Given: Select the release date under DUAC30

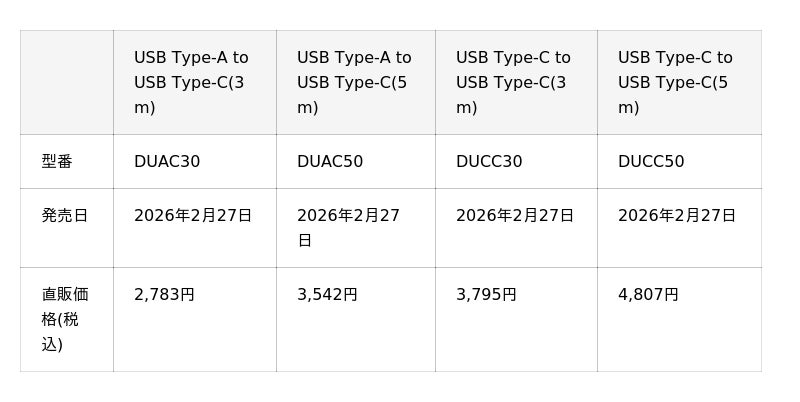Looking at the screenshot, I should point(193,216).
